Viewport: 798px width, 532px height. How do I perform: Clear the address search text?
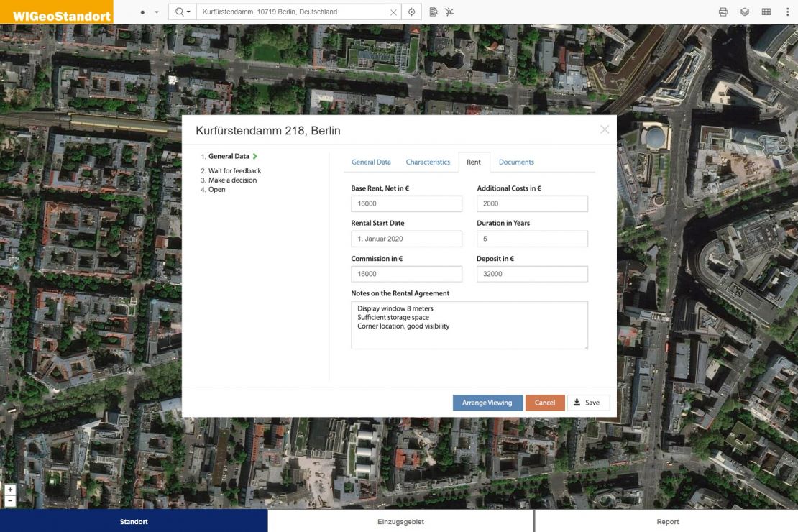click(393, 12)
